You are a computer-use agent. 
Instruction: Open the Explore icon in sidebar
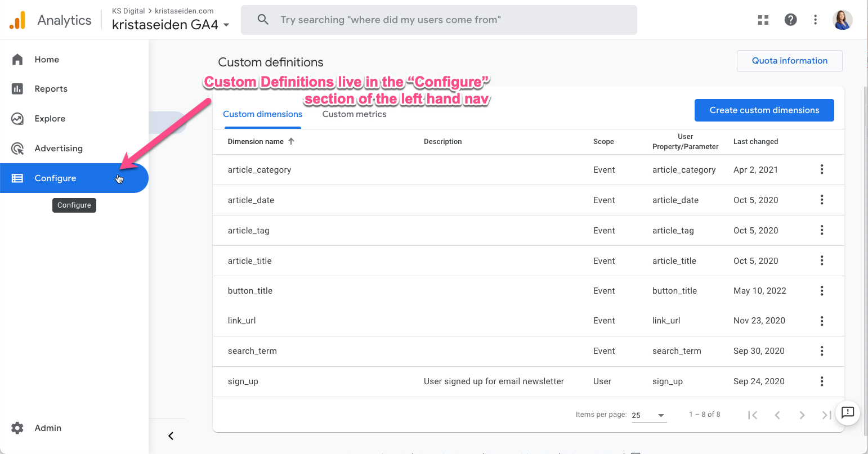pyautogui.click(x=17, y=119)
